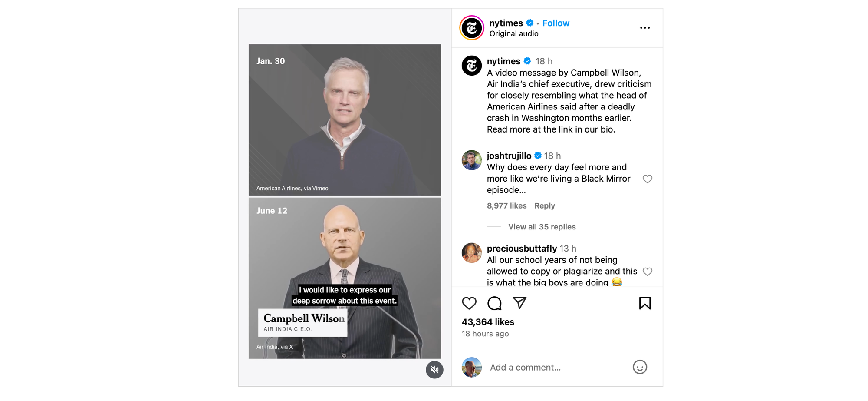Like preciousbuttafly's comment heart
This screenshot has height=401, width=868.
click(648, 272)
